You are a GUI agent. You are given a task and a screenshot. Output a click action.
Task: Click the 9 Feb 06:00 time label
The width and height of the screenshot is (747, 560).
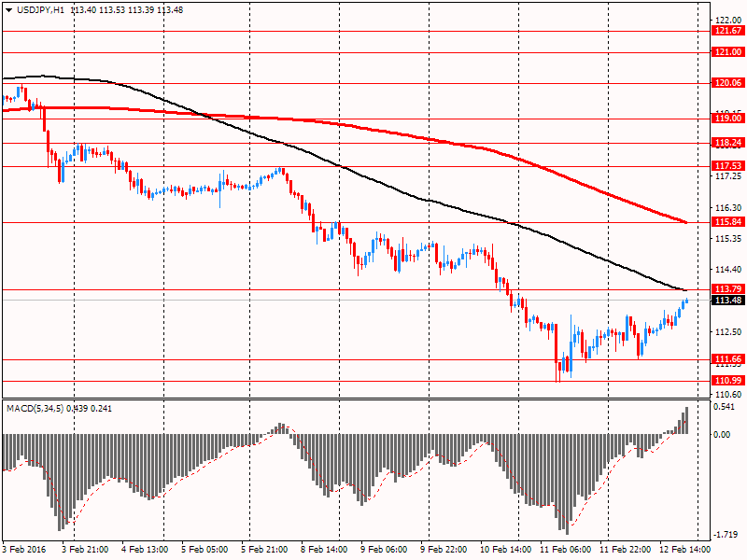[x=384, y=550]
